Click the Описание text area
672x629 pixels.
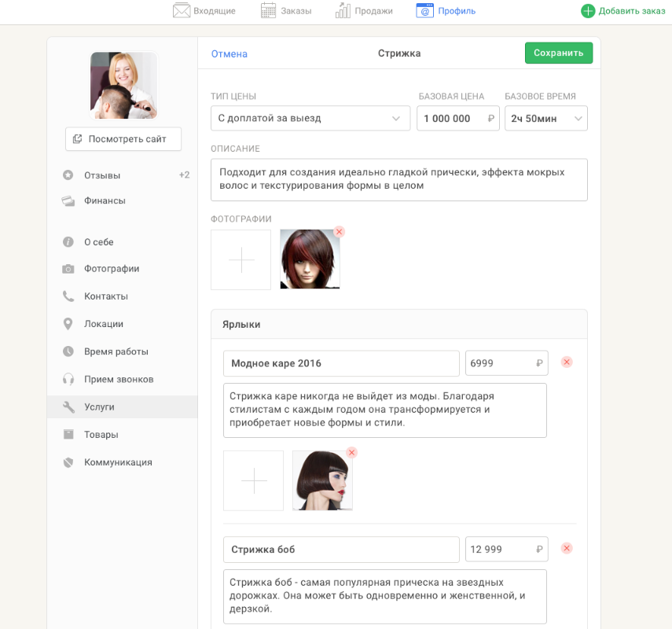tap(399, 179)
